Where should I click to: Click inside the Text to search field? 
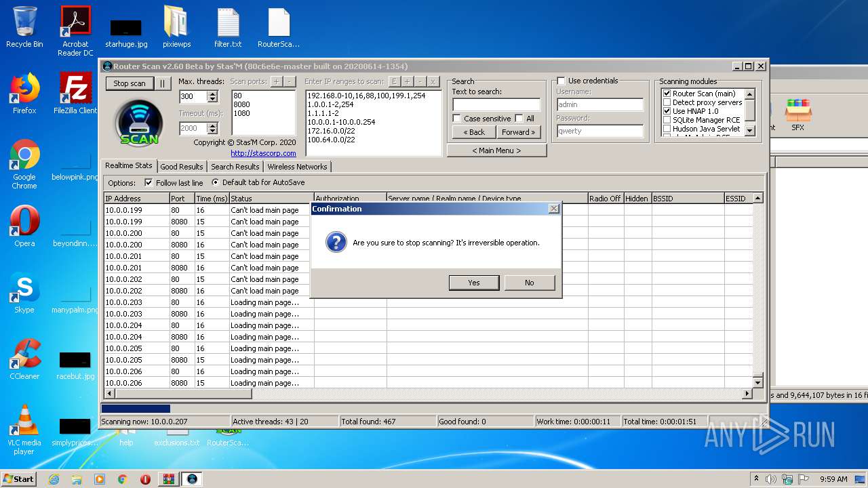[x=496, y=104]
